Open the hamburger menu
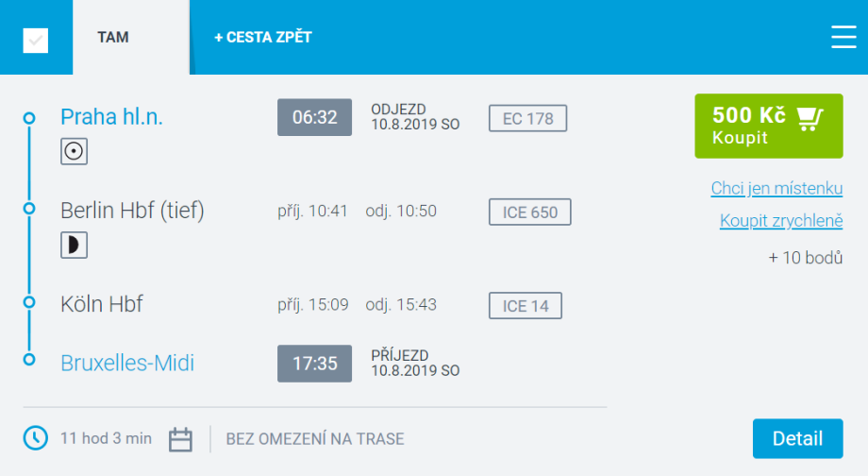This screenshot has width=868, height=476. tap(843, 37)
